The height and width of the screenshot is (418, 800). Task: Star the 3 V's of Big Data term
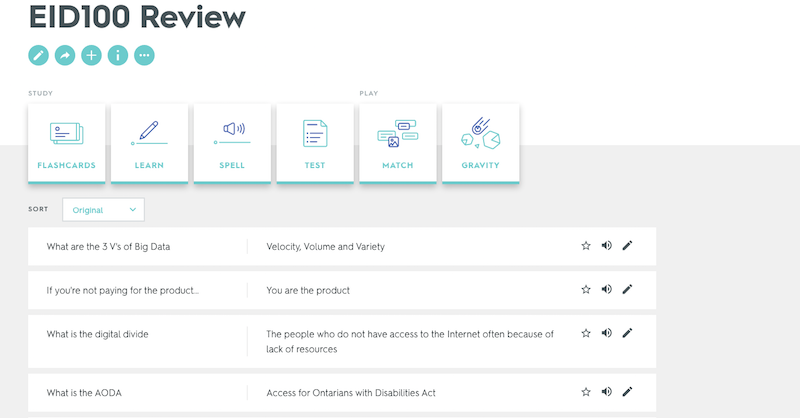(x=586, y=246)
